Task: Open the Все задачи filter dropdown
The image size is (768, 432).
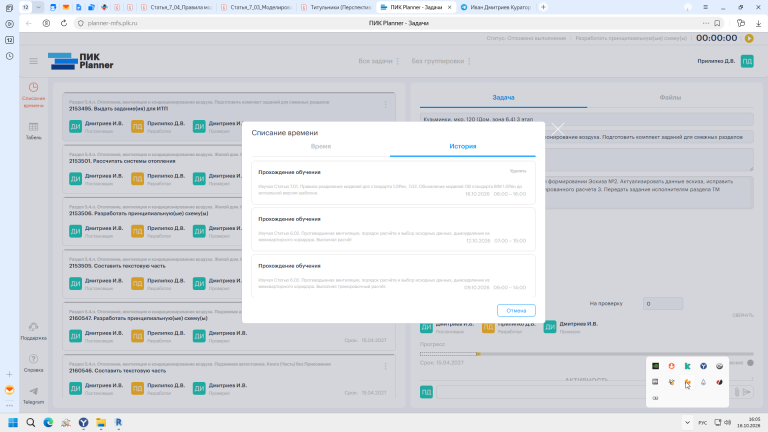Action: (379, 61)
